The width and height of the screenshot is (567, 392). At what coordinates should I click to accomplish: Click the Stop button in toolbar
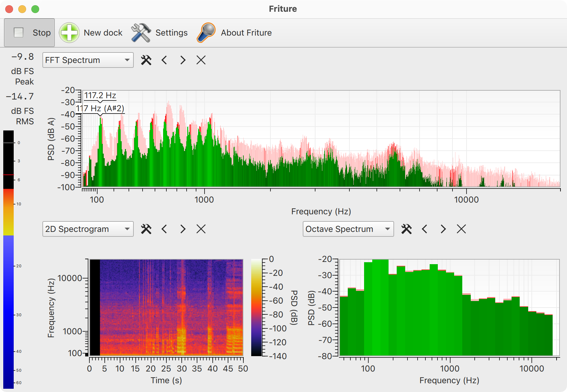(29, 33)
